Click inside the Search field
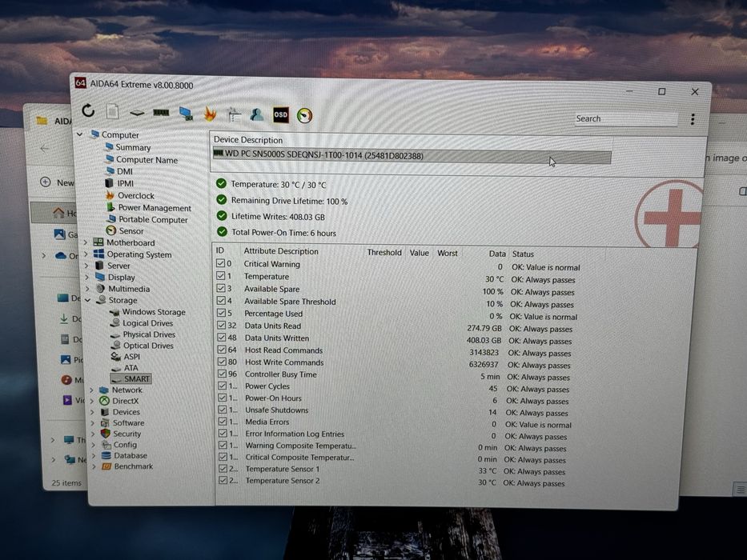 (625, 119)
